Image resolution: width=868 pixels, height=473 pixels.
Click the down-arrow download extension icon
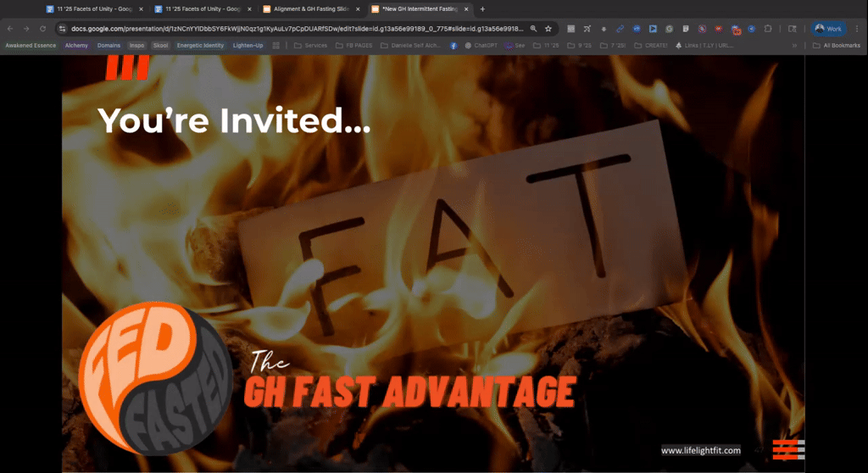tap(604, 29)
